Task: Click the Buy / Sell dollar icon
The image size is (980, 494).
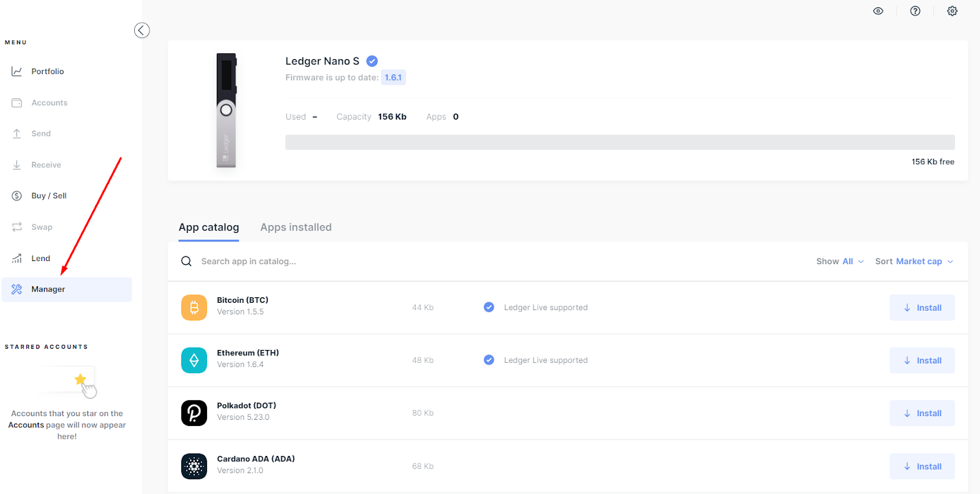Action: coord(17,196)
